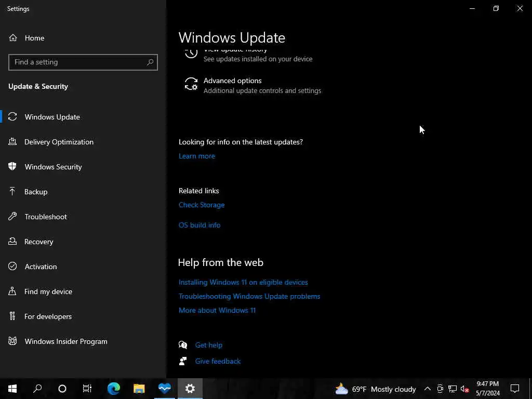Click the Get help link
Image resolution: width=532 pixels, height=399 pixels.
point(209,345)
